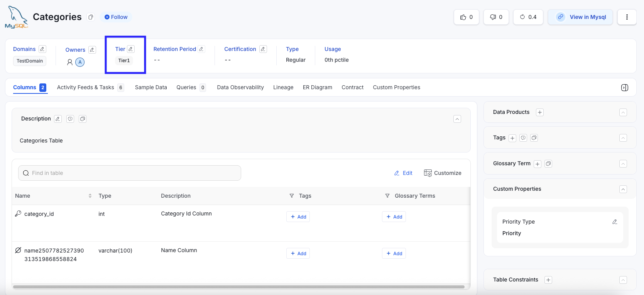Image resolution: width=644 pixels, height=295 pixels.
Task: Edit Priority Type custom property
Action: (615, 222)
